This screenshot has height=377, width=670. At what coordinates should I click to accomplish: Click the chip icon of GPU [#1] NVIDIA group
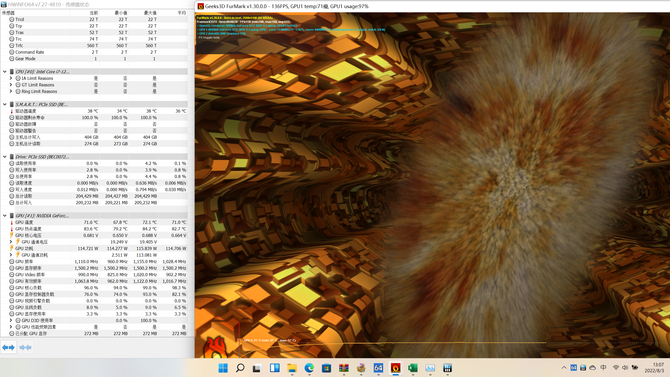12,216
